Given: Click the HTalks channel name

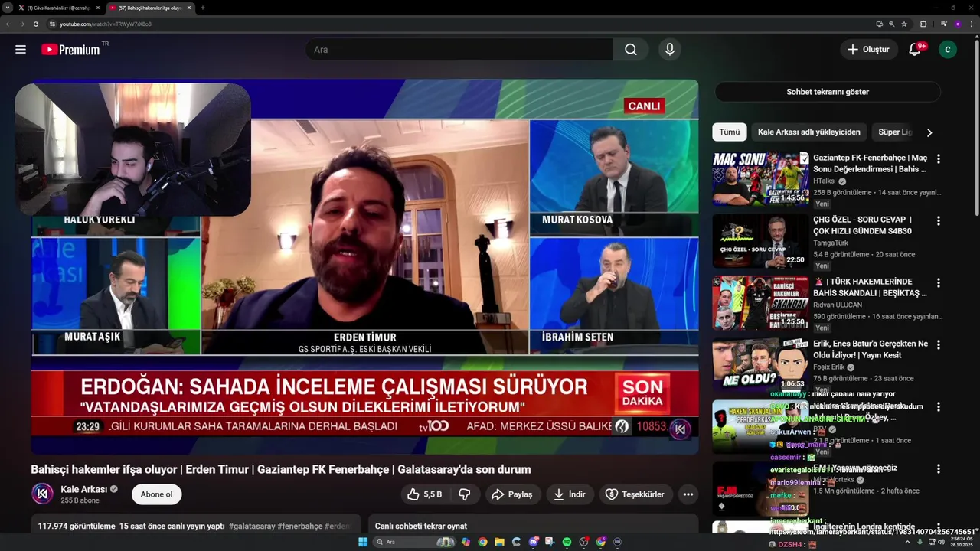Looking at the screenshot, I should [x=825, y=181].
